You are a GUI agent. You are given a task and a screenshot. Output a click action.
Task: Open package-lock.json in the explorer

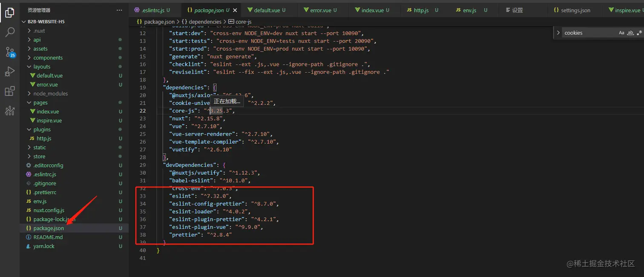coord(54,219)
